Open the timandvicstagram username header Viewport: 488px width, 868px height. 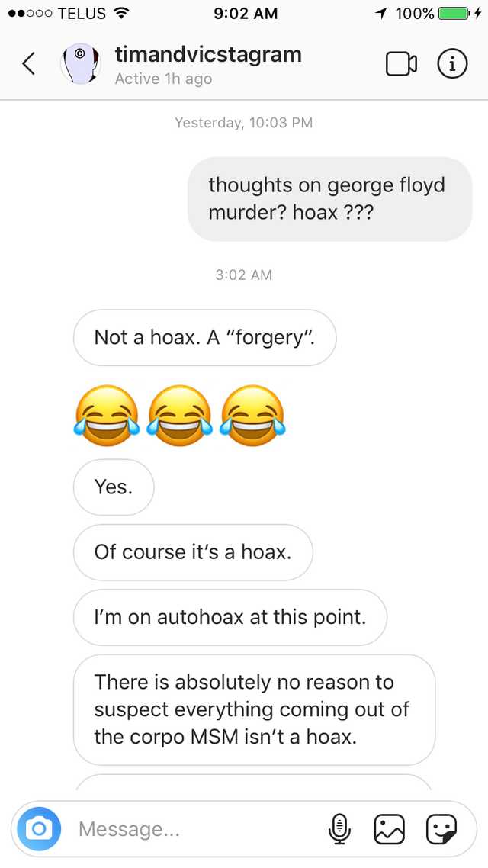(208, 55)
